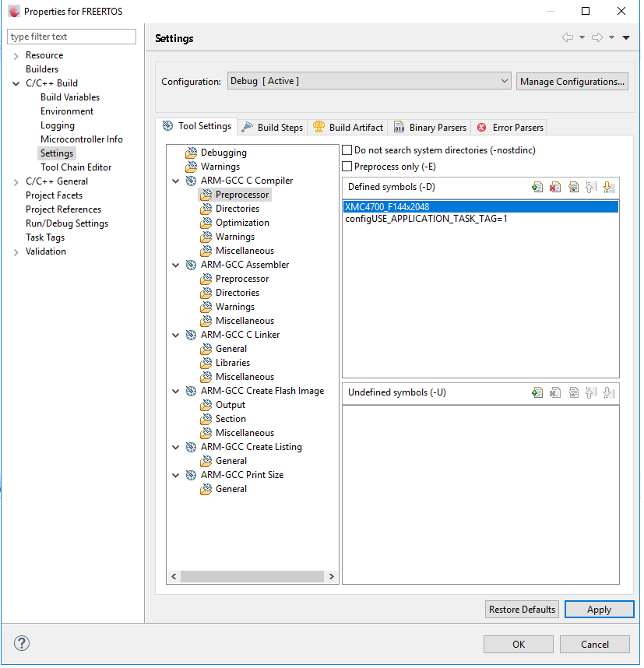The height and width of the screenshot is (668, 644).
Task: Switch to the Build Steps tab
Action: [272, 128]
